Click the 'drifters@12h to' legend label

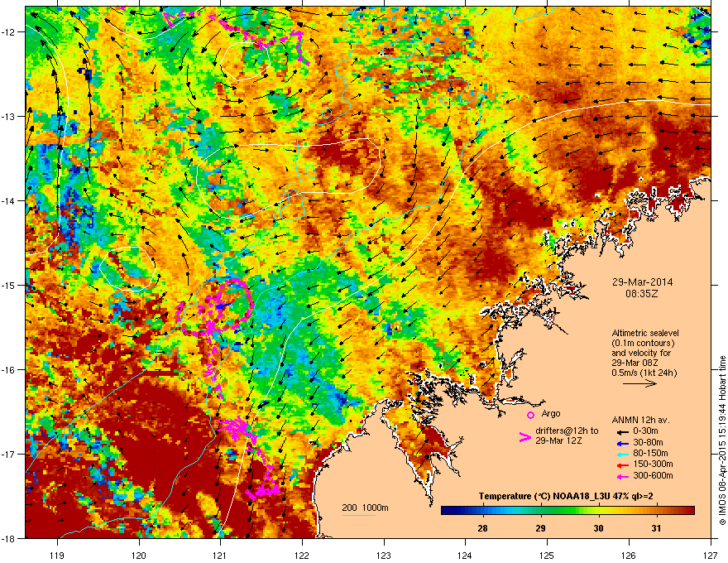tap(567, 431)
